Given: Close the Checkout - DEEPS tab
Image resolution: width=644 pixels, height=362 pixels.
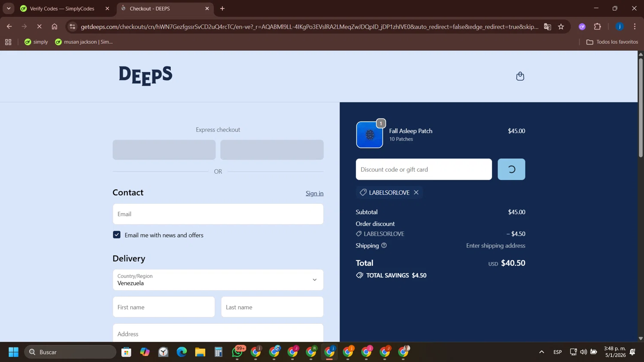Looking at the screenshot, I should pos(207,9).
